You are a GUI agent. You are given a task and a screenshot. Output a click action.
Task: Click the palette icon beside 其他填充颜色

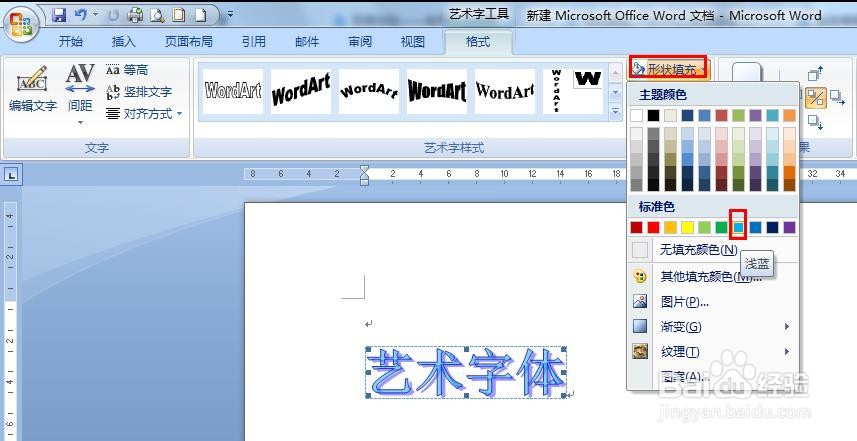[x=640, y=277]
